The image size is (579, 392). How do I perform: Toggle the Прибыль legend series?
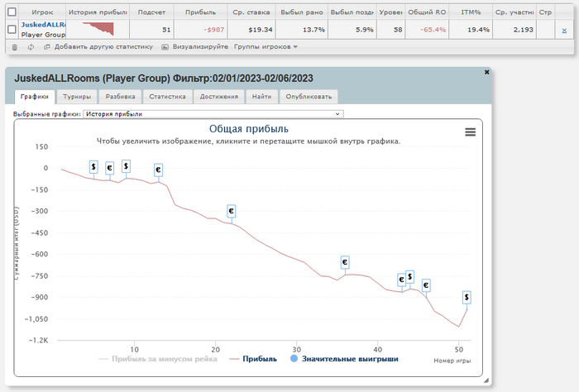[253, 359]
